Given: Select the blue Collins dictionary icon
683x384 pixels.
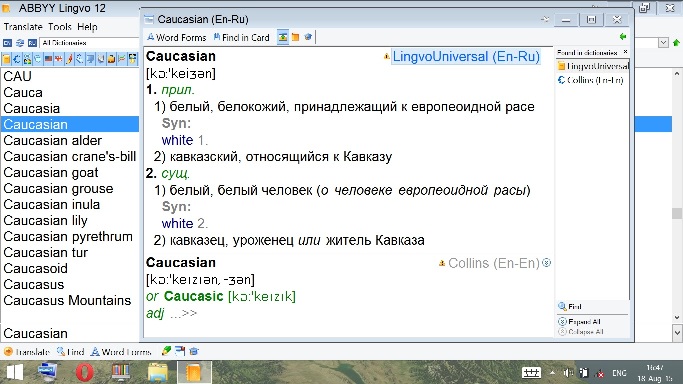Looking at the screenshot, I should tap(17, 59).
